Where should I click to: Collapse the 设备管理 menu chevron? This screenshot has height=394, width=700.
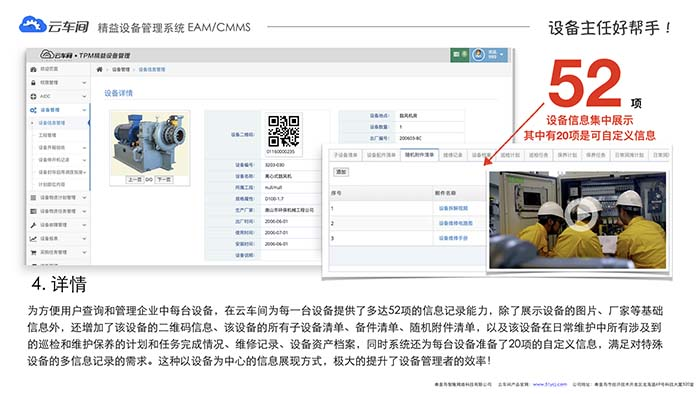(x=84, y=110)
